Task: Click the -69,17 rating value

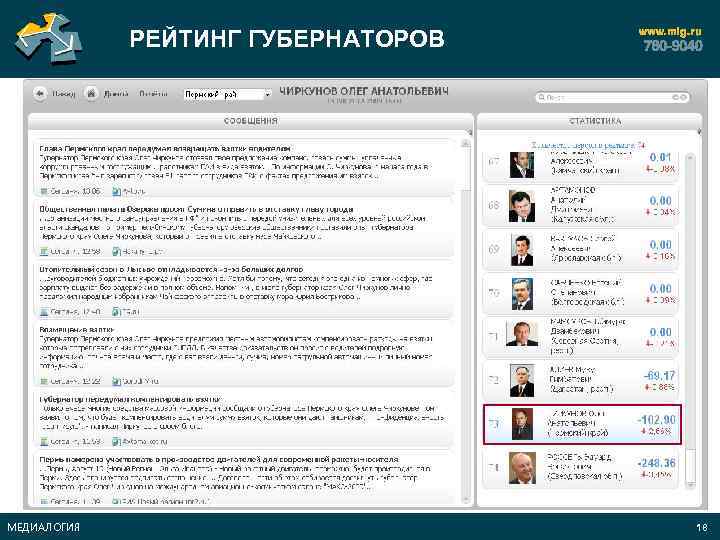Action: coord(659,376)
